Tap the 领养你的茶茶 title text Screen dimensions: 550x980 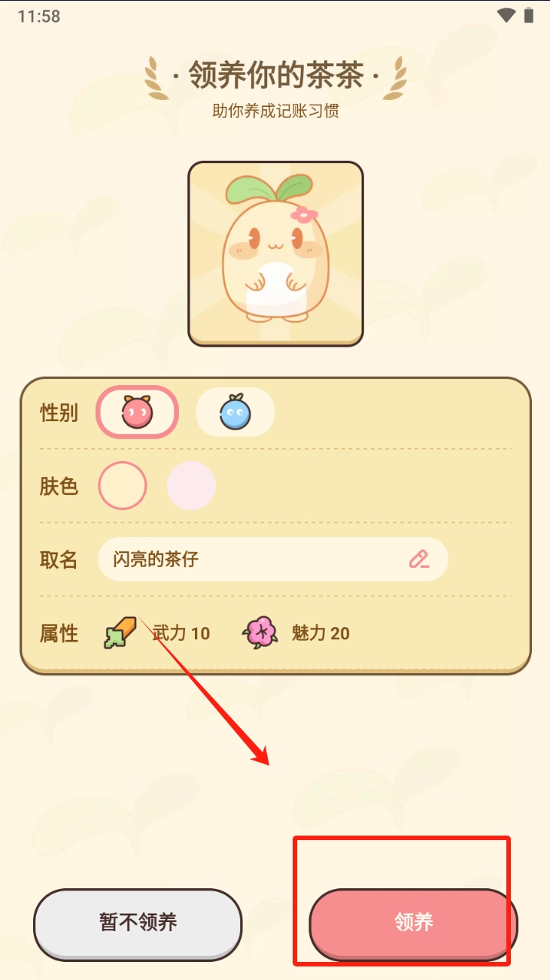click(275, 76)
